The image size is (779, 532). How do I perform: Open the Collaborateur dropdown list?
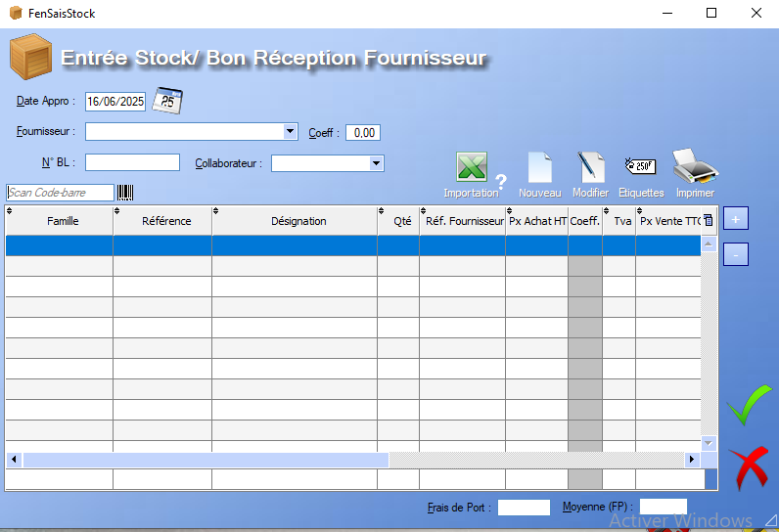coord(376,163)
